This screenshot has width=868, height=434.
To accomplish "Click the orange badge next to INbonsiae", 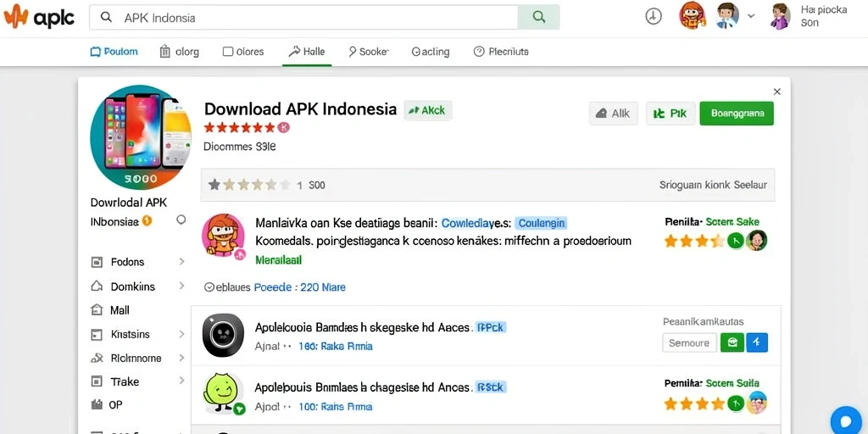I will (147, 221).
